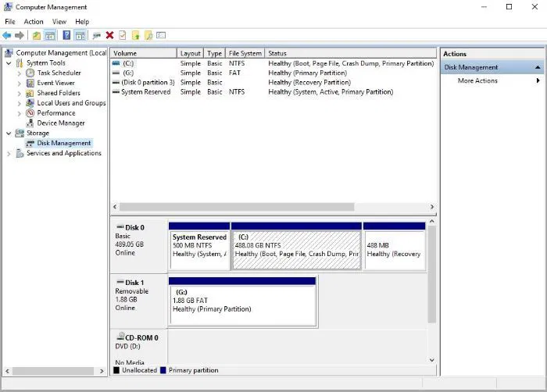Click the Forward arrow toolbar icon
This screenshot has height=392, width=547.
(x=20, y=35)
